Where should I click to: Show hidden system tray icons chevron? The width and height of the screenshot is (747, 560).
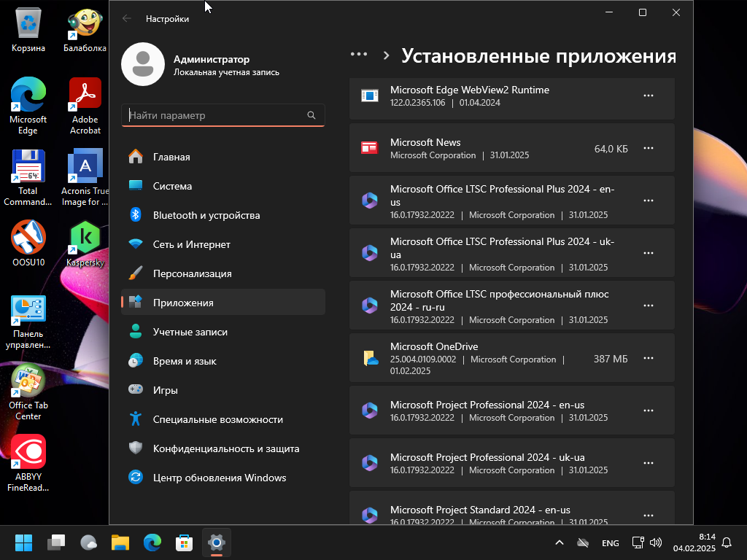coord(560,542)
